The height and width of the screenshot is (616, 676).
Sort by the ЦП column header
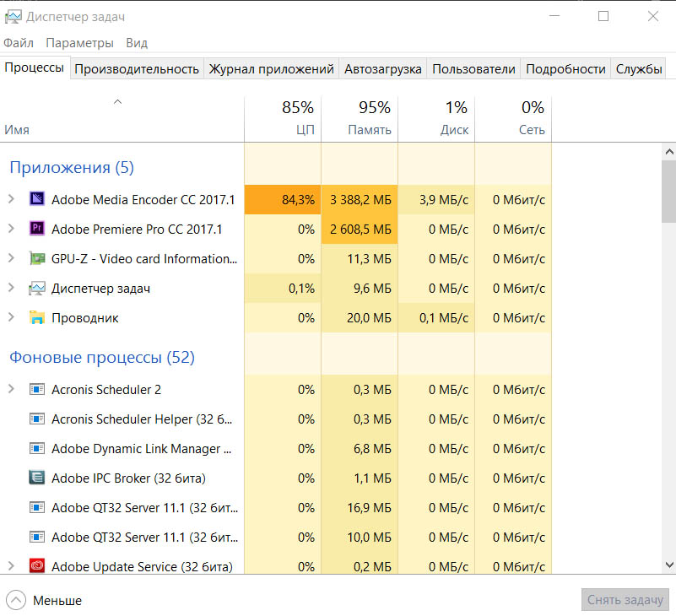[283, 118]
